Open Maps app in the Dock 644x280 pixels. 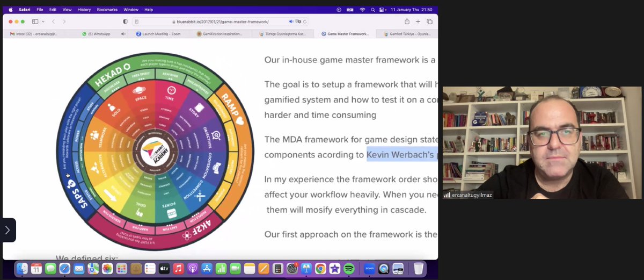coord(93,268)
